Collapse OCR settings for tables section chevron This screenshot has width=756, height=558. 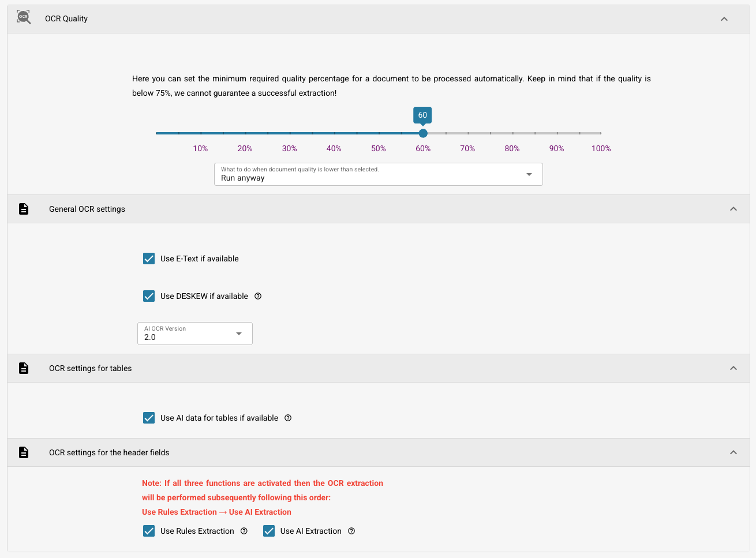(x=733, y=368)
